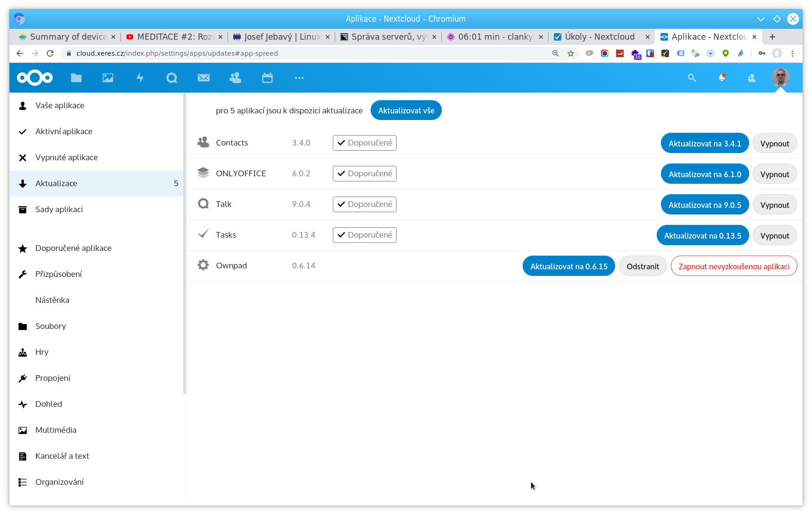Close the Úkoly - Nextcloud tab

[648, 37]
